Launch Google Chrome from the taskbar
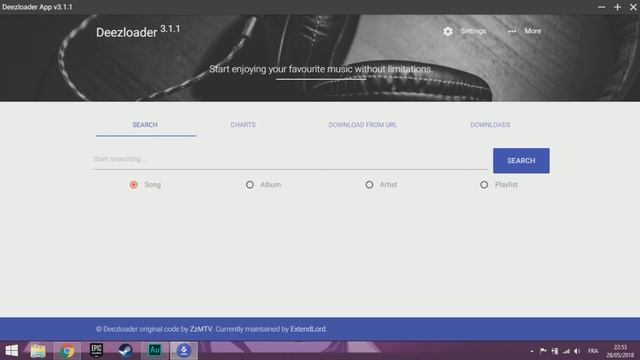Image resolution: width=640 pixels, height=360 pixels. pyautogui.click(x=67, y=351)
